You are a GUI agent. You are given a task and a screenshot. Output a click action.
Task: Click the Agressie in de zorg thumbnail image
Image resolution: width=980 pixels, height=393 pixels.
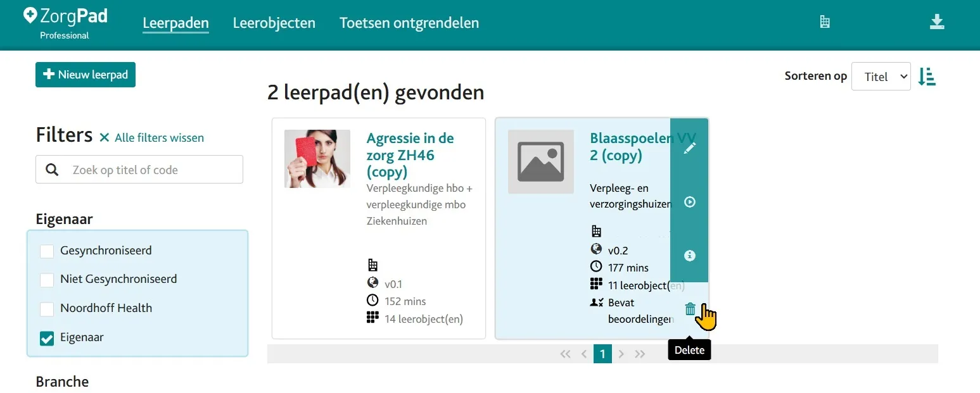point(317,159)
